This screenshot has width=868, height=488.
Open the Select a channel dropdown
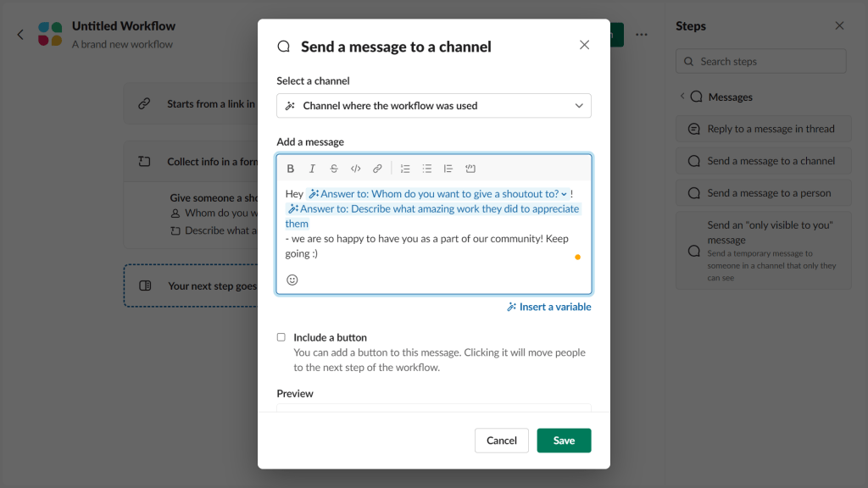point(433,105)
